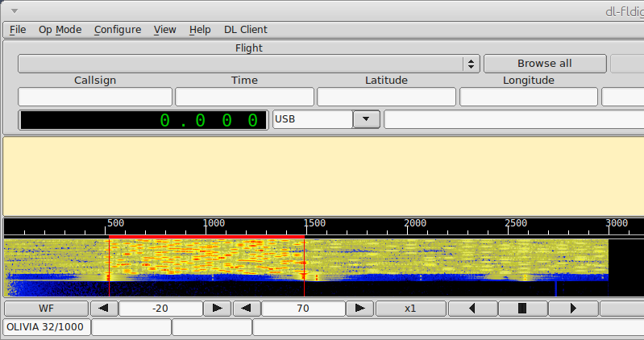Click the 70 signal range value box
Viewport: 644px width, 340px height.
(303, 309)
